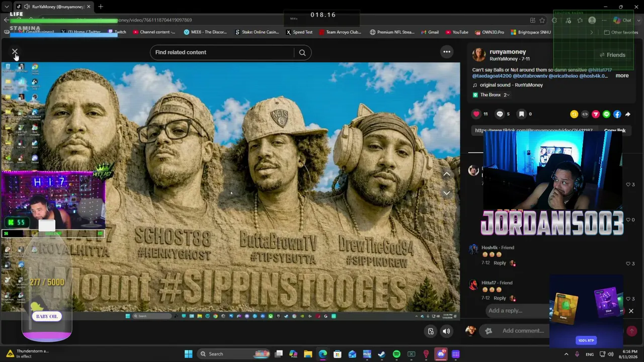Open a new browser tab
The width and height of the screenshot is (644, 362).
(x=101, y=7)
